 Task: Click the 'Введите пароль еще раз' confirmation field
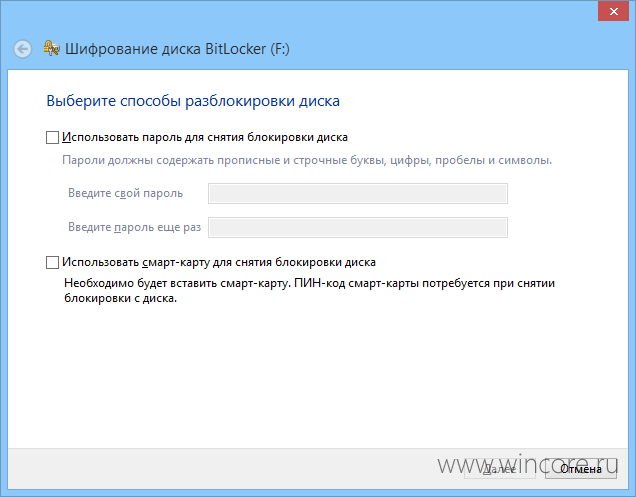click(x=358, y=227)
